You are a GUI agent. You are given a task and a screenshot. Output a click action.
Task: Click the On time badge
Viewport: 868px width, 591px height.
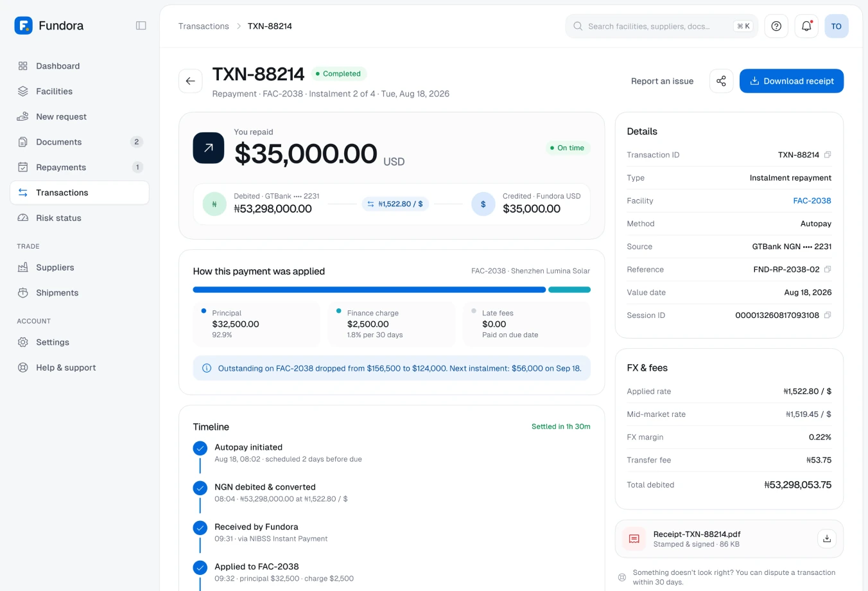coord(567,148)
